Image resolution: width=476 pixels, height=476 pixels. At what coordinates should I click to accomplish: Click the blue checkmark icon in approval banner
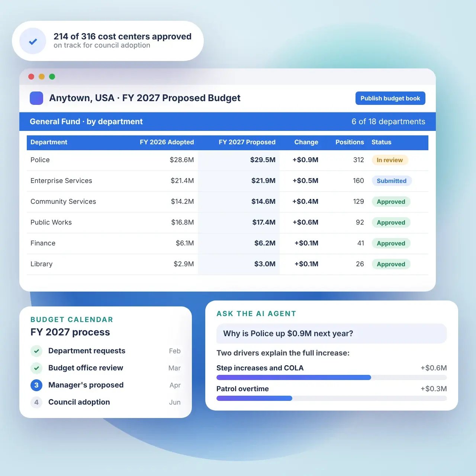(33, 41)
